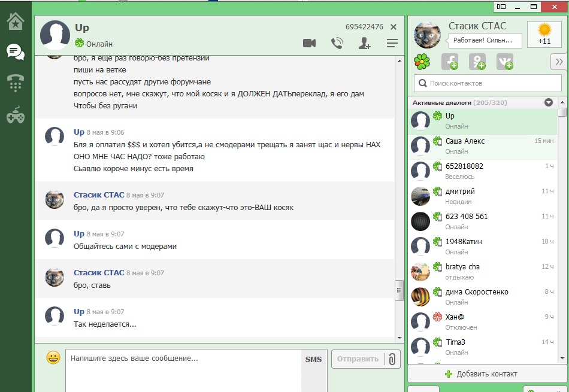Open the home tab in left sidebar
This screenshot has width=569, height=392.
16,22
